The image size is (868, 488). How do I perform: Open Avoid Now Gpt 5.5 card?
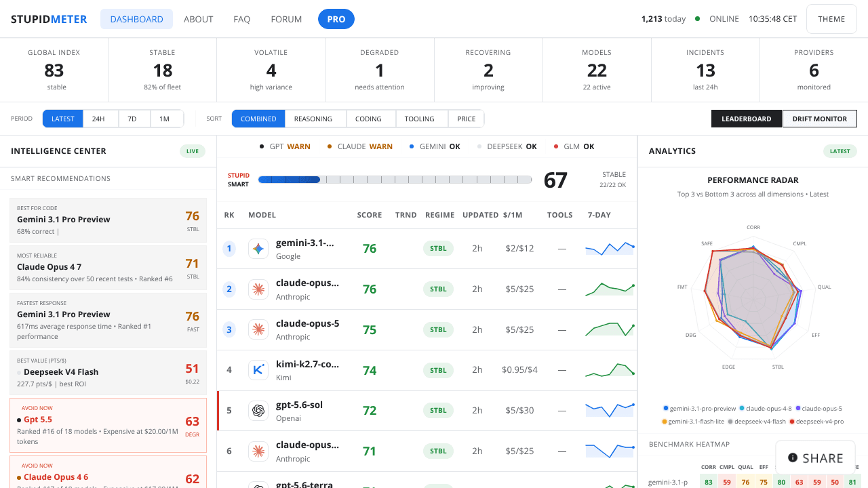[x=108, y=425]
